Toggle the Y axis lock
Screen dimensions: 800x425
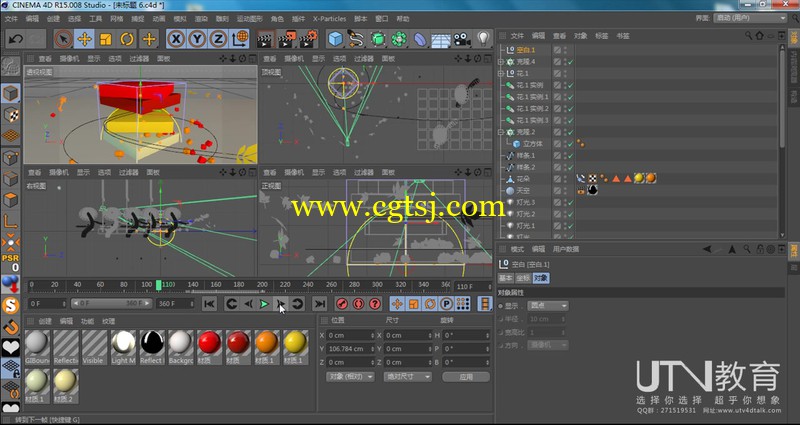point(197,39)
